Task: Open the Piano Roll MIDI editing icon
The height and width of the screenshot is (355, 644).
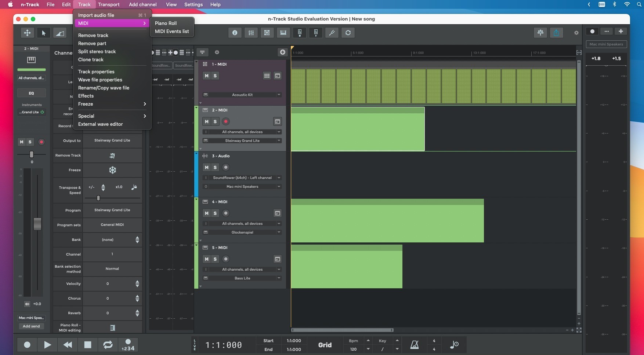Action: pos(112,327)
